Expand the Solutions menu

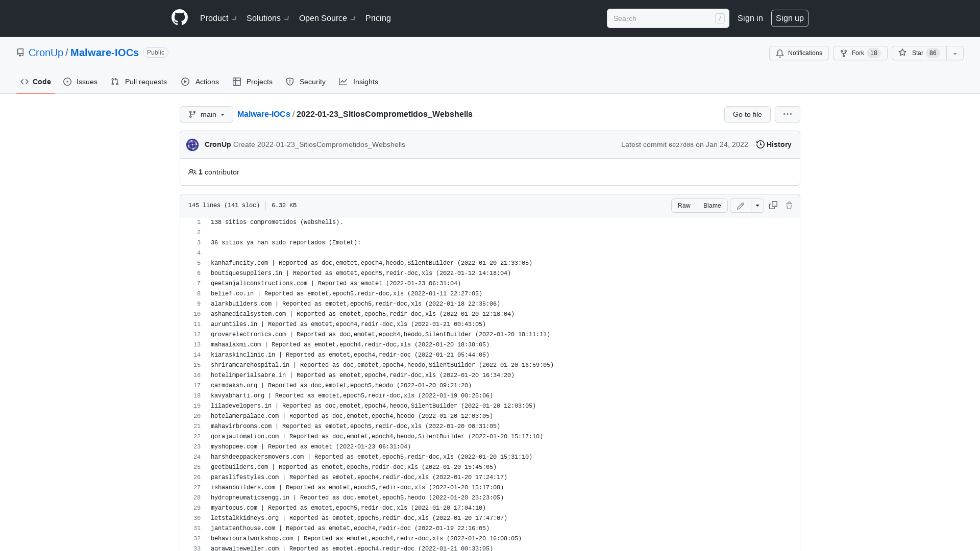click(x=268, y=18)
